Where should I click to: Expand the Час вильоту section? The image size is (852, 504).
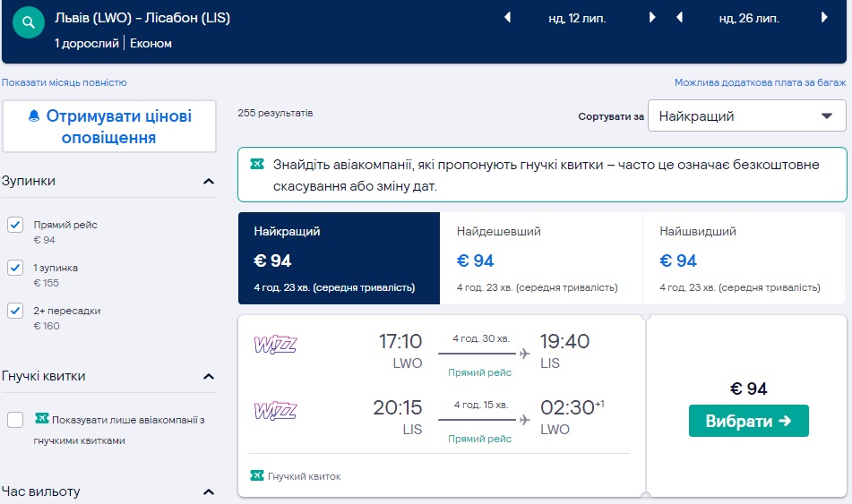(209, 492)
